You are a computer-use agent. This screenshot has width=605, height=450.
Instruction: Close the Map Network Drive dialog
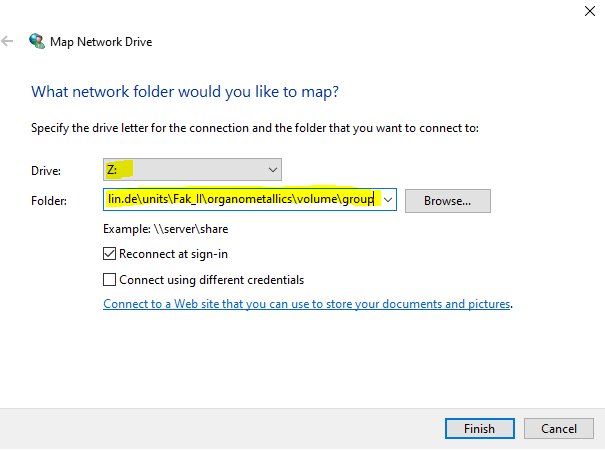[590, 11]
